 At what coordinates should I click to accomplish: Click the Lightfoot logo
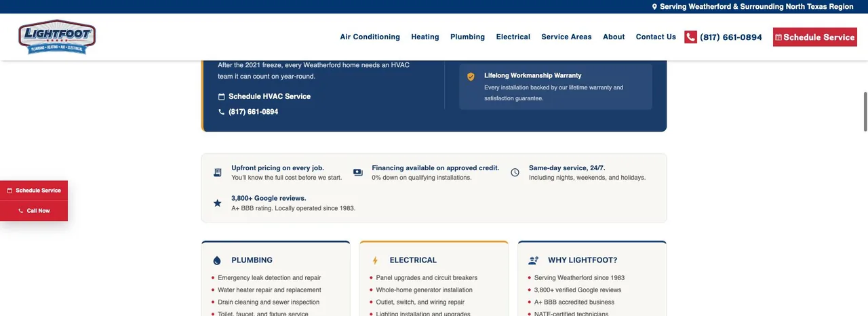coord(57,37)
